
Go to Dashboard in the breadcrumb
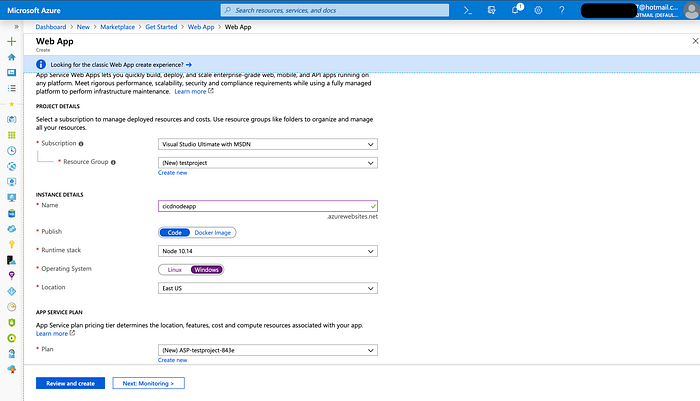click(51, 27)
